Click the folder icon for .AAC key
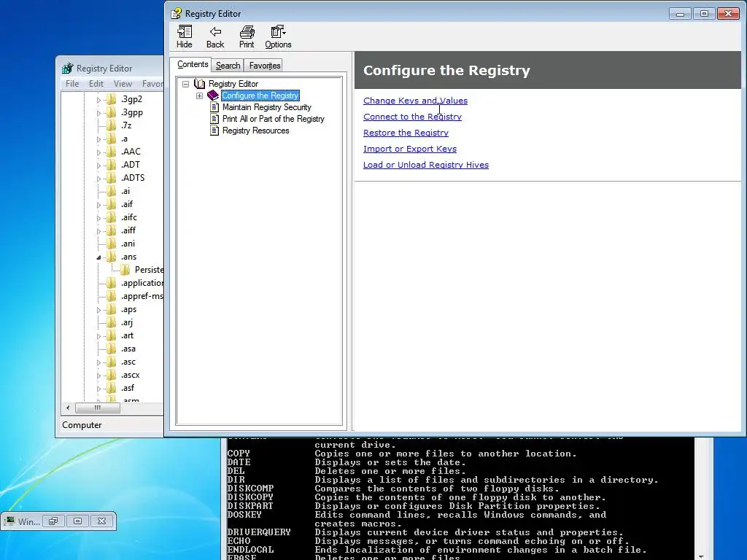 click(112, 152)
